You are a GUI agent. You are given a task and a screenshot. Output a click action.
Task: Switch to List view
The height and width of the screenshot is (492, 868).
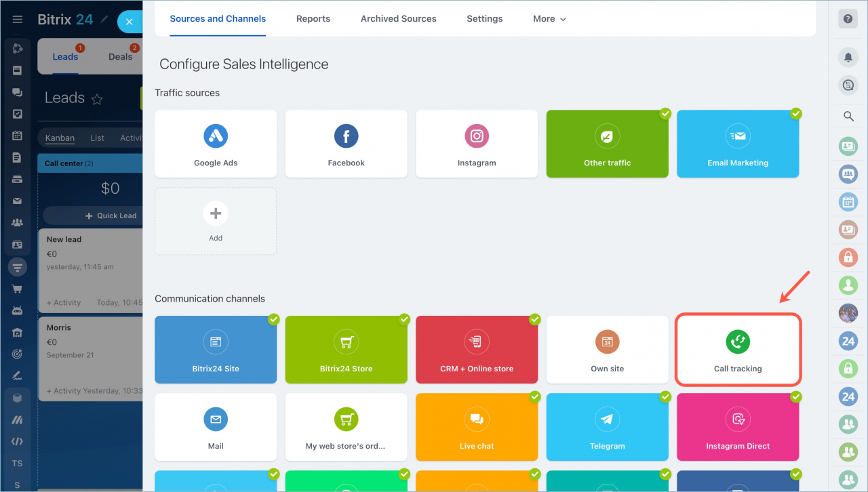(x=98, y=138)
